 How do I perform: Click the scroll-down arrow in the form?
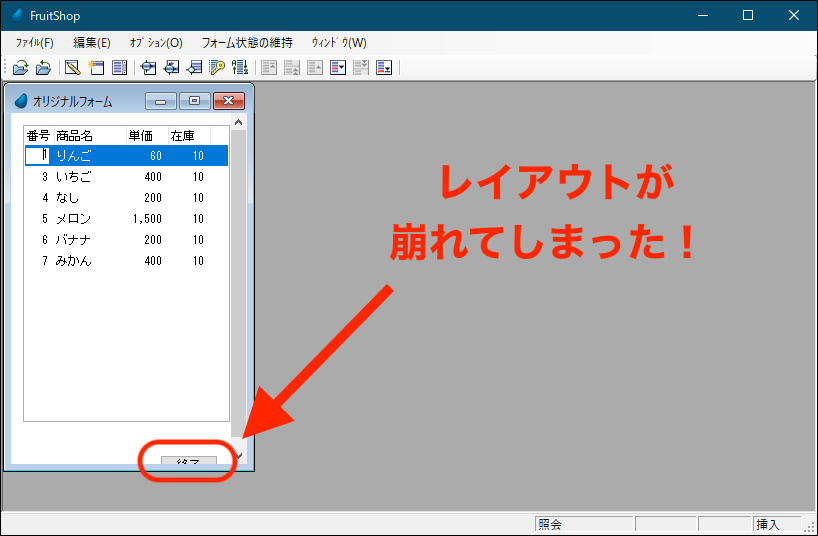pyautogui.click(x=238, y=456)
